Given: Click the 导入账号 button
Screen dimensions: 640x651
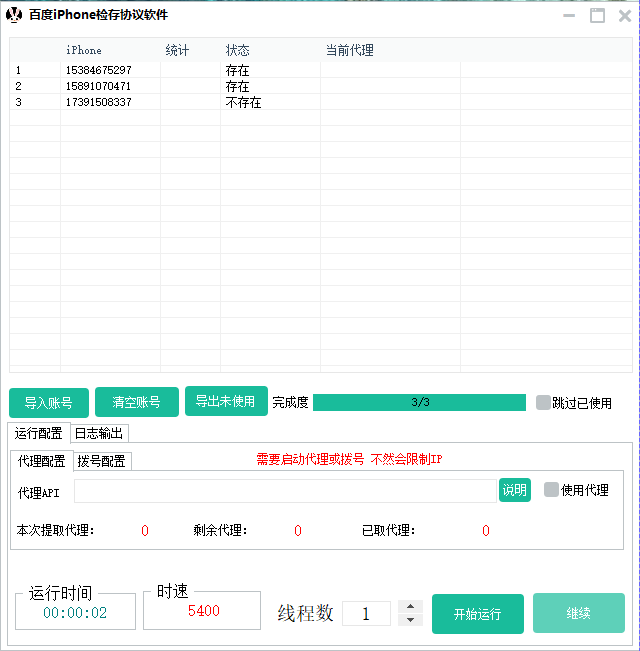Looking at the screenshot, I should pos(49,403).
